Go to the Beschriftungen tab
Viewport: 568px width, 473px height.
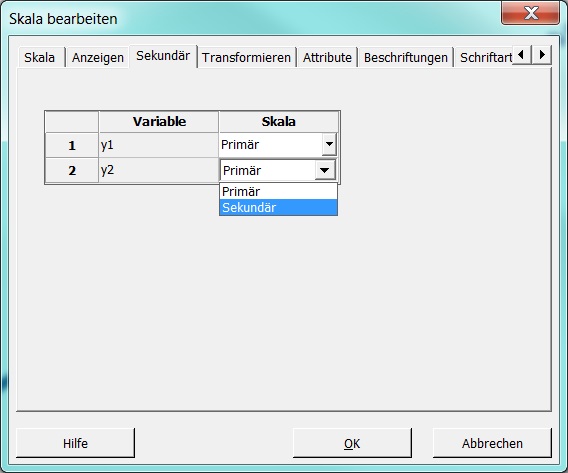point(406,57)
